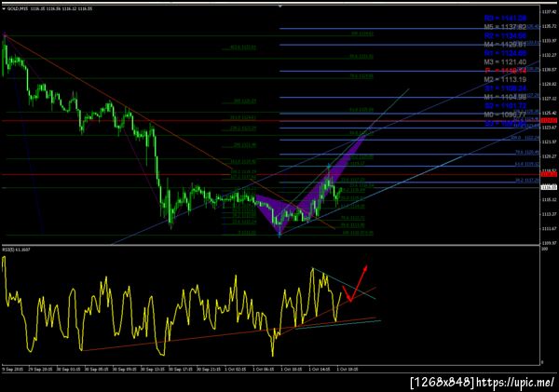
Task: Click the 1 Oct 18:15 time label
Action: click(x=348, y=370)
